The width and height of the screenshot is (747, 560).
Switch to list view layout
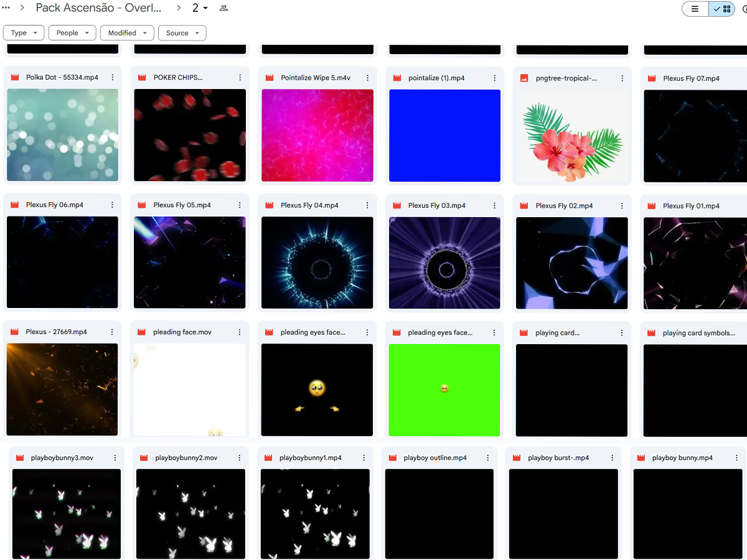pos(695,9)
